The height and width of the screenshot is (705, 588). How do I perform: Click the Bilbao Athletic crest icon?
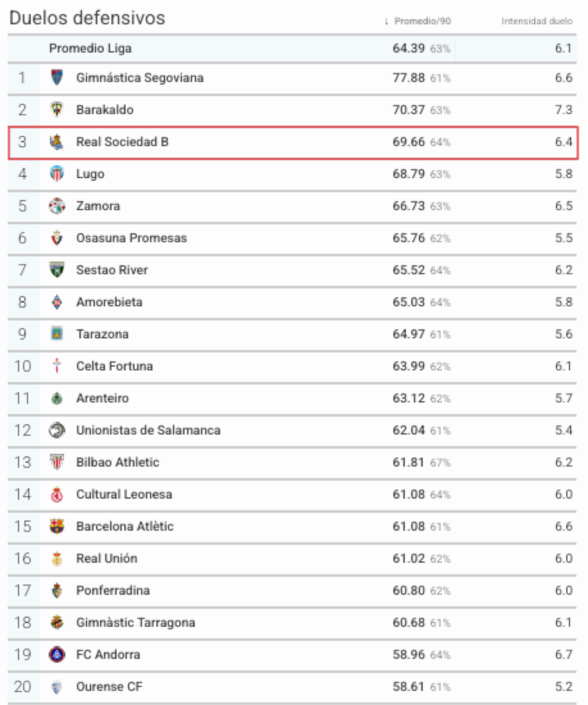pos(56,462)
